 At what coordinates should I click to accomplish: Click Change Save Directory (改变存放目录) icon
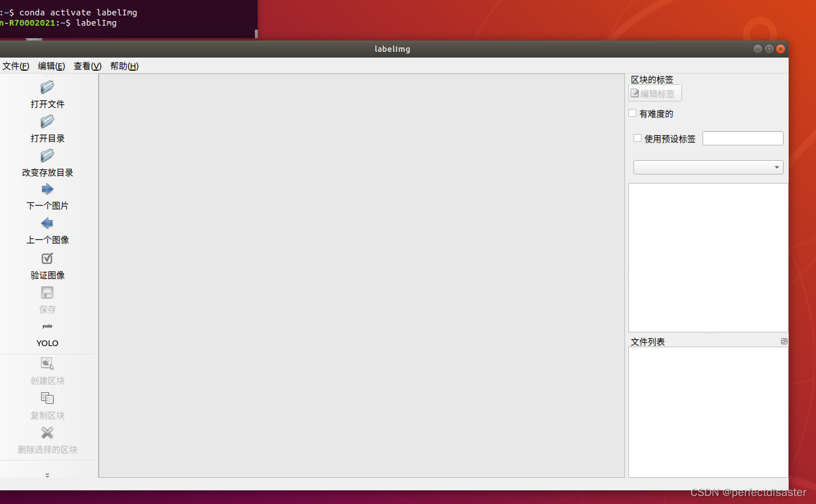47,156
